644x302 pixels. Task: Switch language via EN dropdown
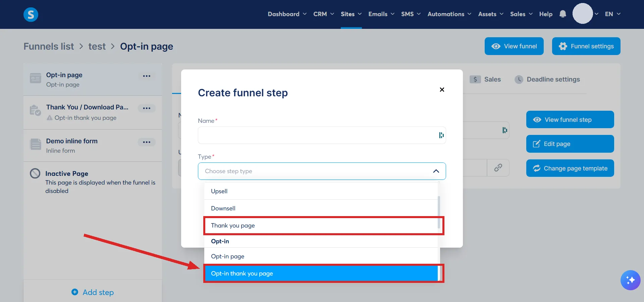pyautogui.click(x=613, y=14)
